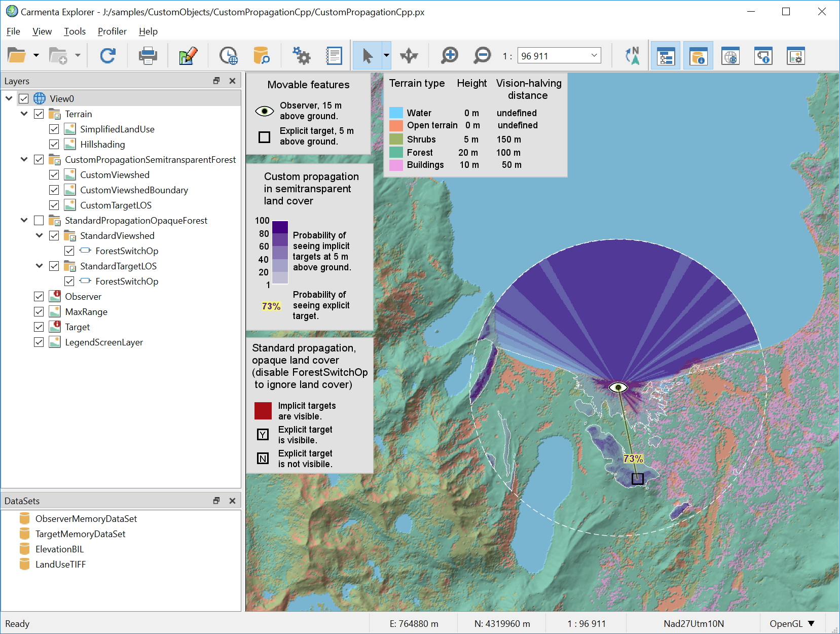Viewport: 840px width, 634px height.
Task: Open the map scale dropdown list
Action: click(x=594, y=56)
